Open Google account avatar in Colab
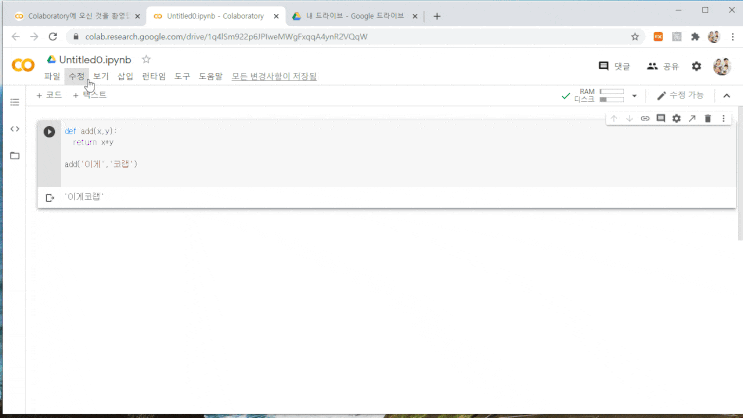Viewport: 743px width, 418px height. pyautogui.click(x=722, y=66)
